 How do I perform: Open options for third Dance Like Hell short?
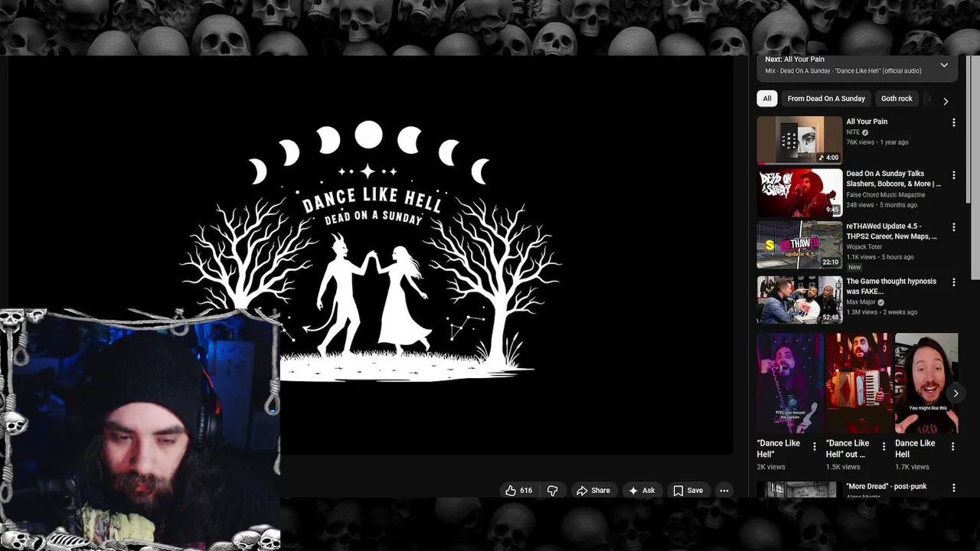pos(952,446)
